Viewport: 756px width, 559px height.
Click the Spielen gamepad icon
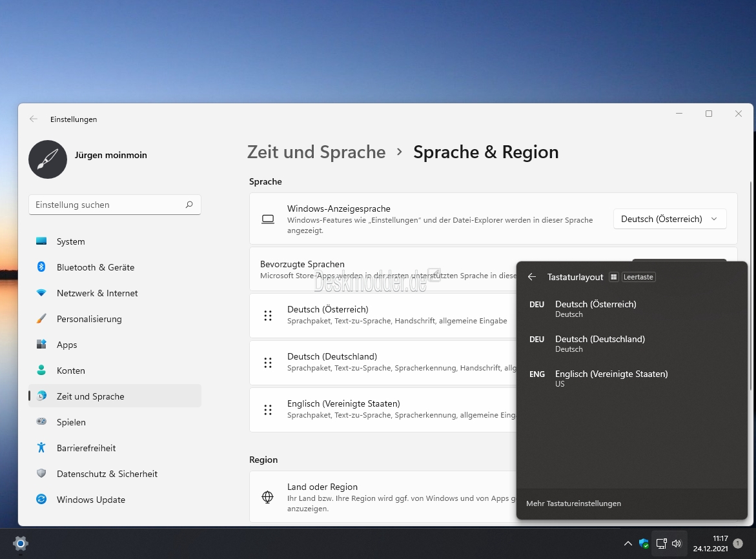pos(41,421)
